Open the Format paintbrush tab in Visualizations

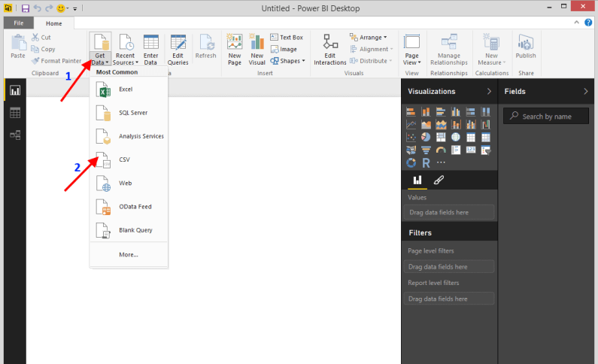pos(439,180)
